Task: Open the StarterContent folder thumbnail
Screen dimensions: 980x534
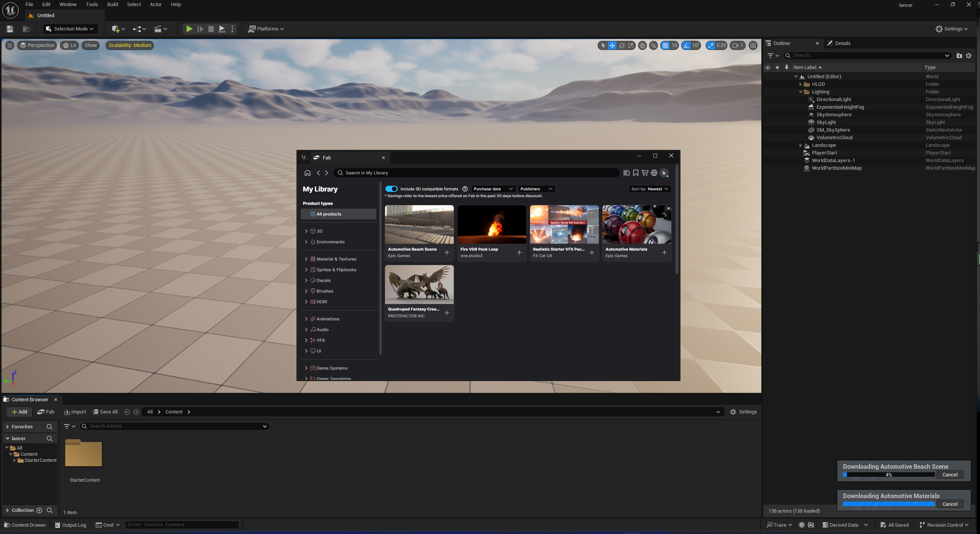Action: (x=84, y=453)
